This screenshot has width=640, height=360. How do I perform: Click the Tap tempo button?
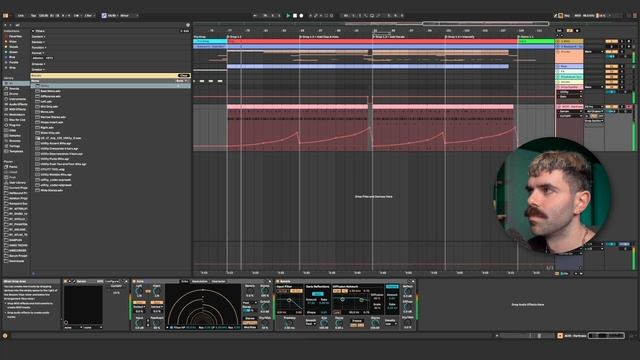pyautogui.click(x=33, y=16)
